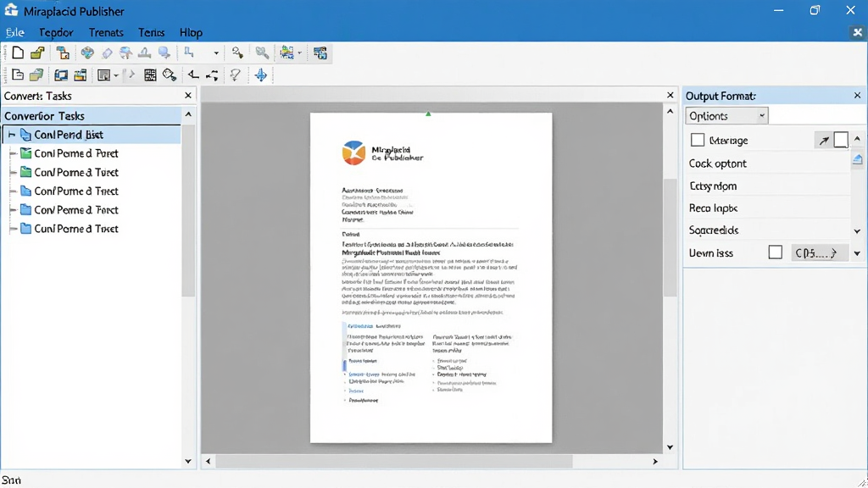
Task: Open dropdown beside the colorful picture icon
Action: pyautogui.click(x=299, y=53)
